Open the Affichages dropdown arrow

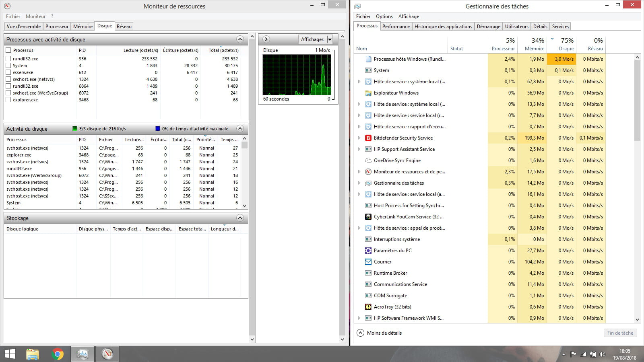click(x=330, y=39)
